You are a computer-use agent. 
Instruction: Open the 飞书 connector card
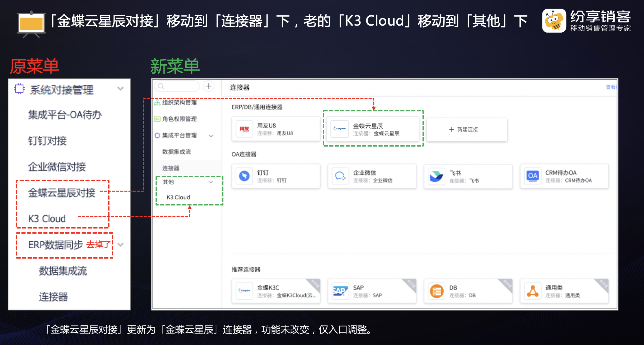click(468, 176)
